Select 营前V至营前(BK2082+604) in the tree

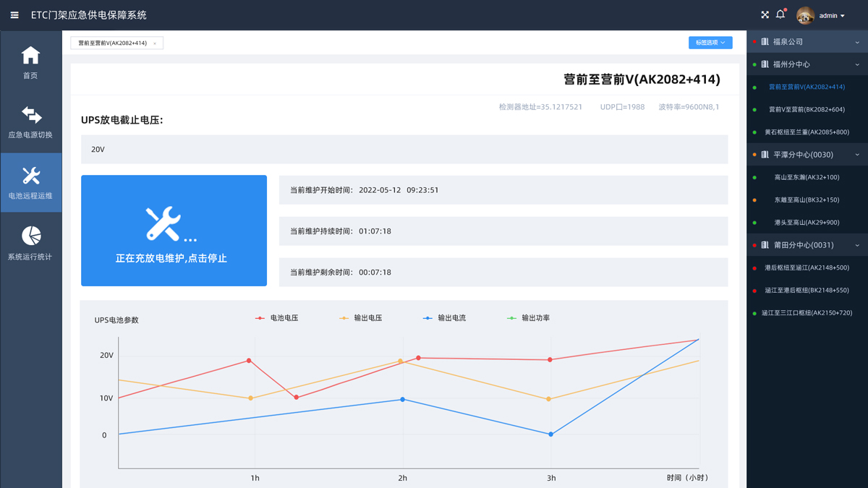pyautogui.click(x=807, y=110)
